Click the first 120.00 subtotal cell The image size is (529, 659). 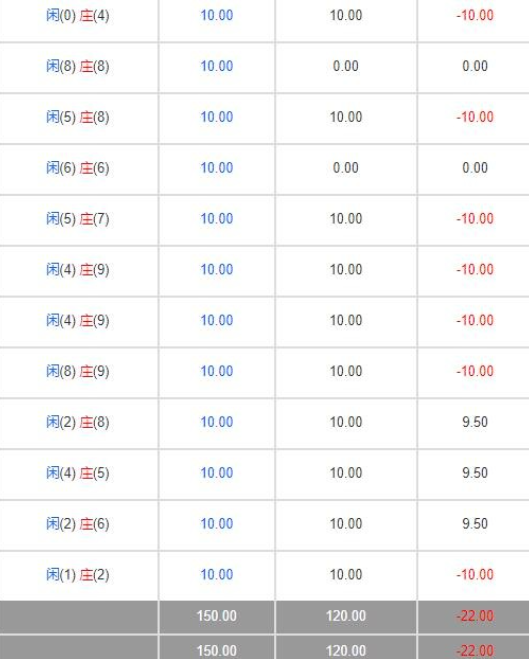coord(346,617)
